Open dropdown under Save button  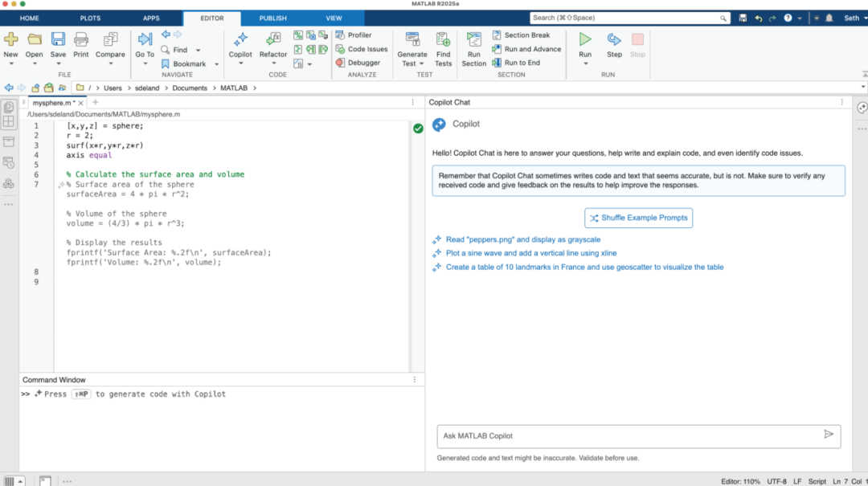[x=58, y=63]
